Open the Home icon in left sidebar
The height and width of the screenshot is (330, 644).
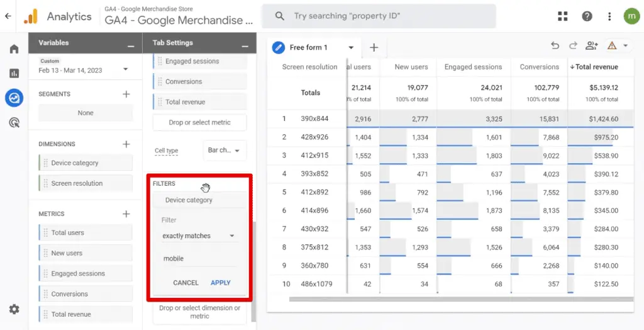(x=14, y=49)
